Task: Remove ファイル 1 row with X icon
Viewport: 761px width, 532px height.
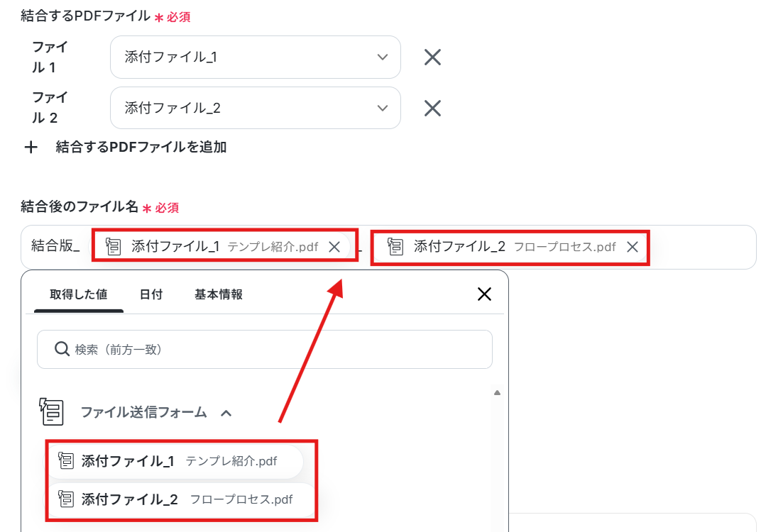Action: (432, 57)
